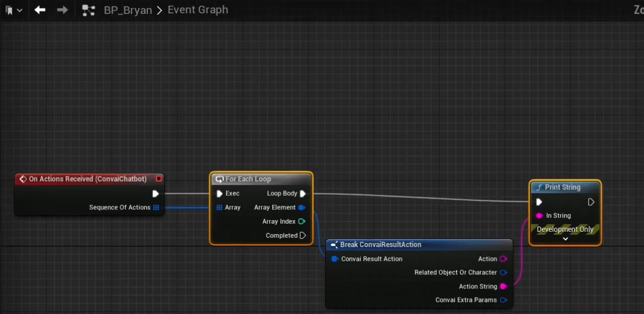Click the back navigation arrow

[40, 10]
